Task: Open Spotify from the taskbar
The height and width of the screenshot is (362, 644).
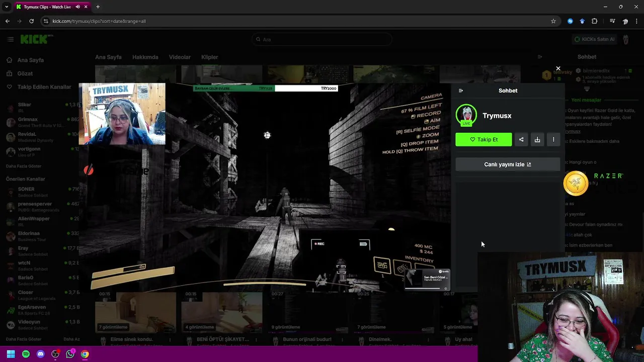Action: click(x=26, y=354)
